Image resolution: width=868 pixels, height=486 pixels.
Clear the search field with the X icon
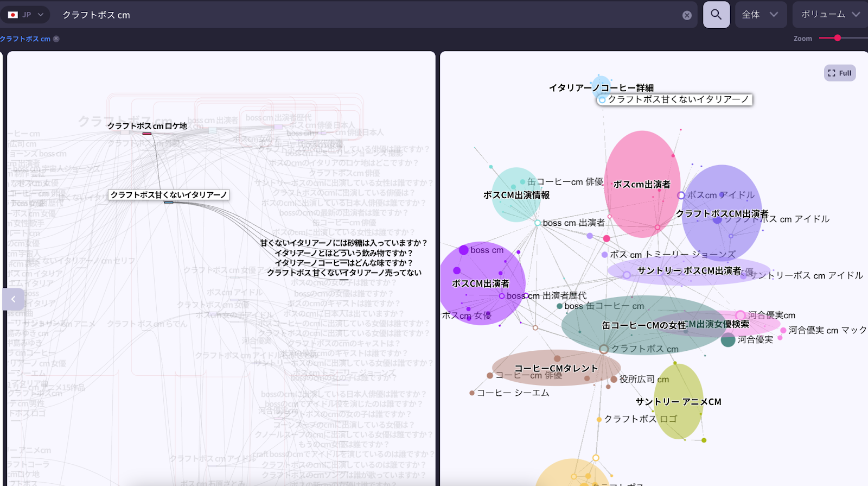[x=687, y=15]
